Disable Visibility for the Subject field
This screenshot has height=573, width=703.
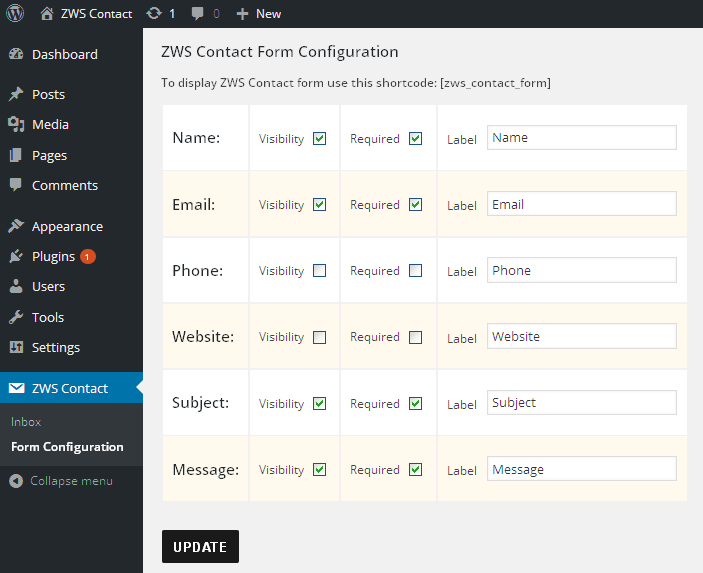pyautogui.click(x=320, y=404)
